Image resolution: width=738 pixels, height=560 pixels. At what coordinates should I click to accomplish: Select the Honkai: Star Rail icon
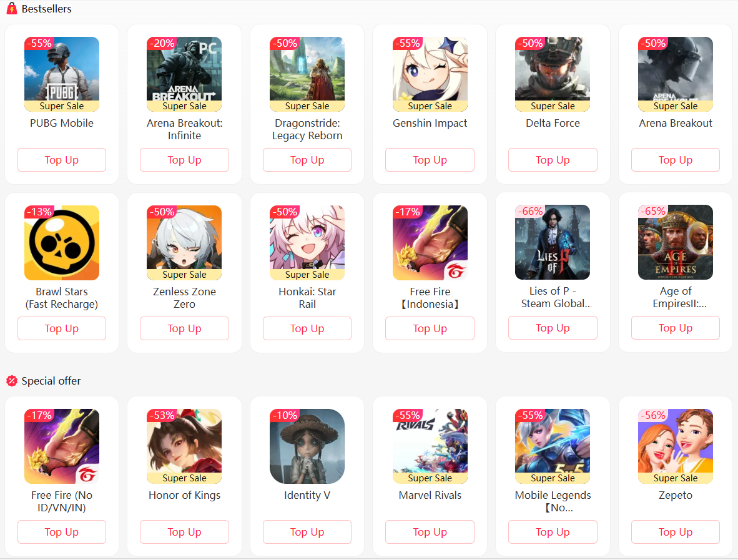click(x=307, y=243)
